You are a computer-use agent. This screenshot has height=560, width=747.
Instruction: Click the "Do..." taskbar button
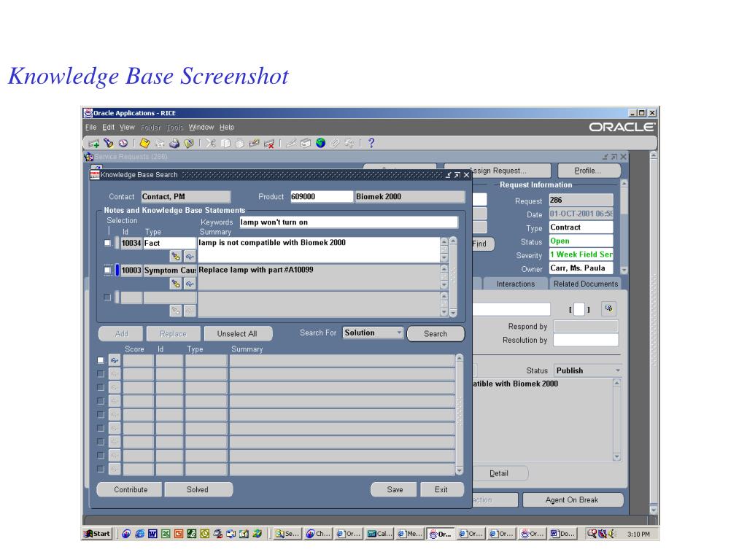pos(562,534)
